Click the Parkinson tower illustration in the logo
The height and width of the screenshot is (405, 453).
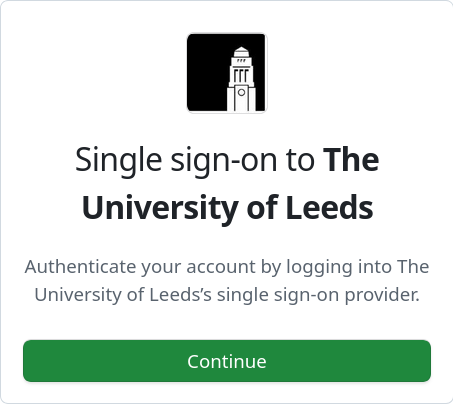pyautogui.click(x=241, y=79)
